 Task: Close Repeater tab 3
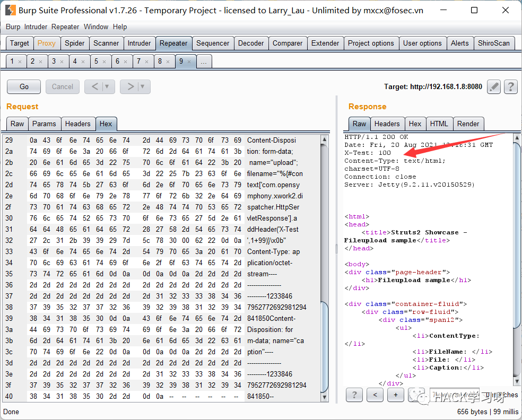(62, 62)
